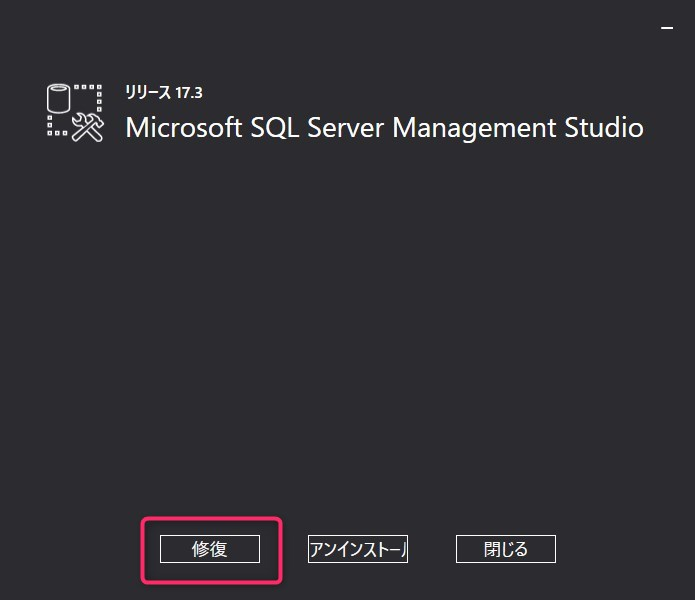Minimize the installer window
Screen dimensions: 695x600
point(667,28)
